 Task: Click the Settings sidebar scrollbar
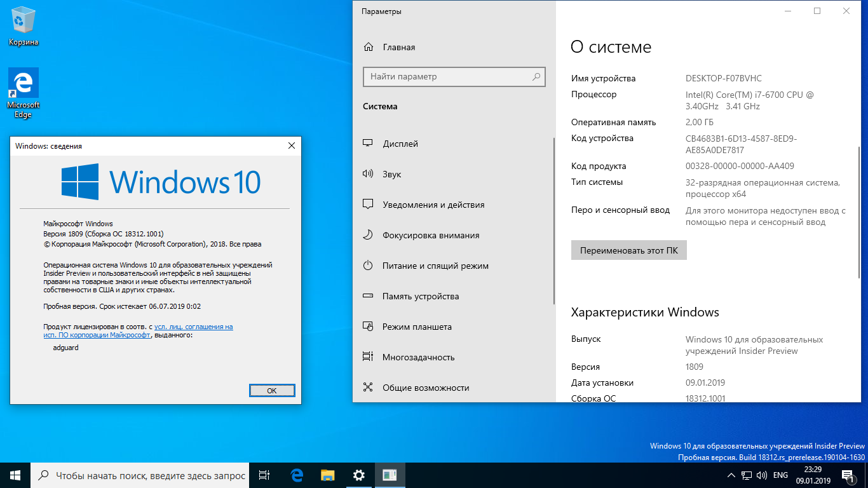[x=554, y=221]
